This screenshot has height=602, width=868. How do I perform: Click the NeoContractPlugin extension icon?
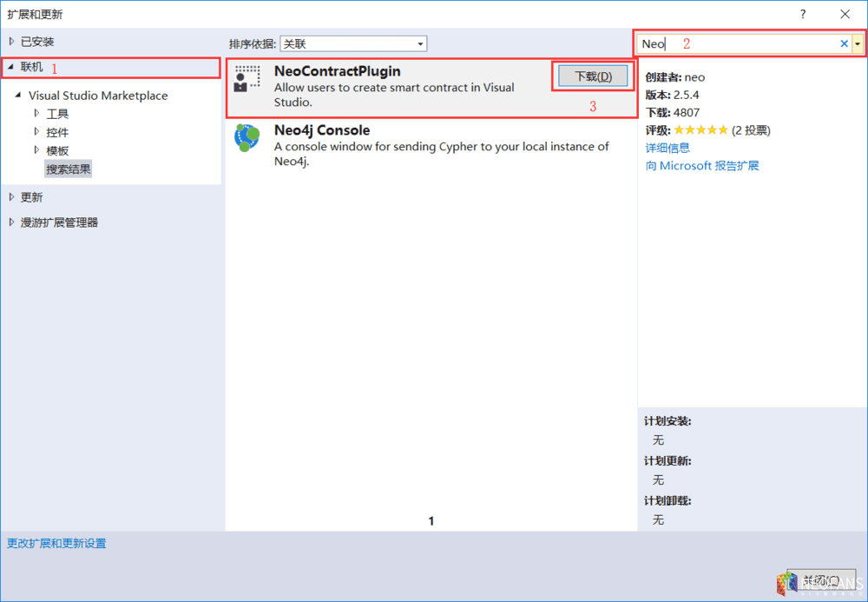coord(247,79)
